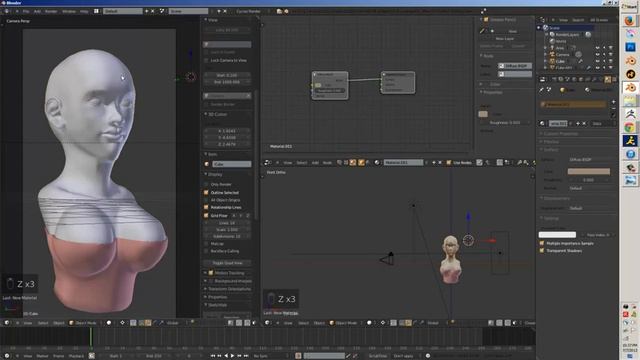Viewport: 640px width, 360px height.
Task: Toggle render camera icon for Cube row
Action: 611,61
